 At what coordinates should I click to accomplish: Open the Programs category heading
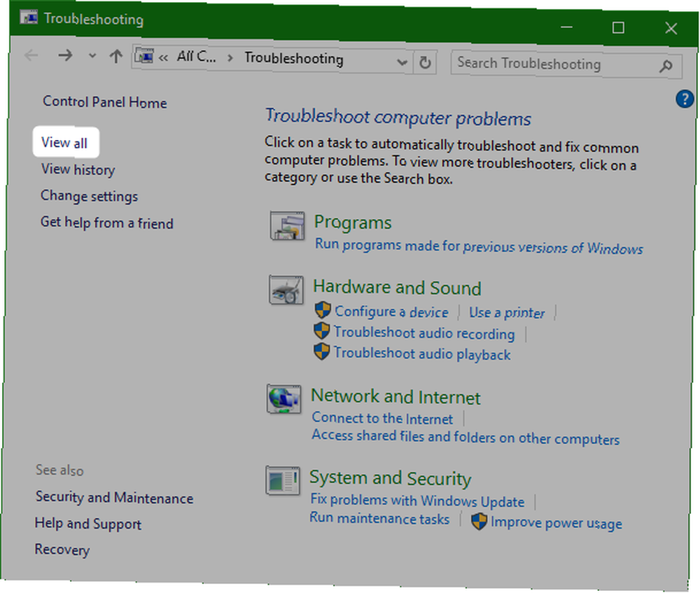tap(353, 223)
